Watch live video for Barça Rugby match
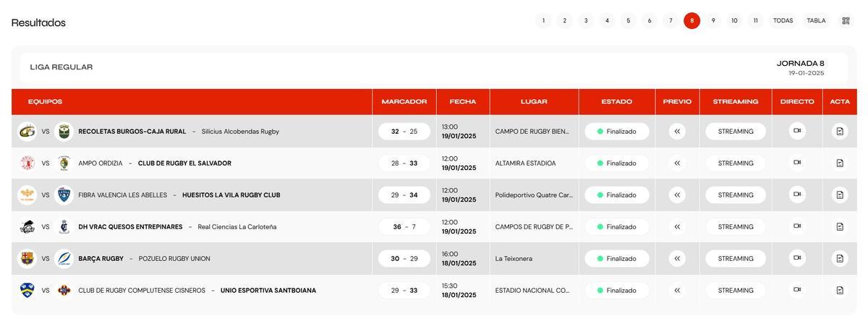Viewport: 868px width, 329px height. coord(797,258)
